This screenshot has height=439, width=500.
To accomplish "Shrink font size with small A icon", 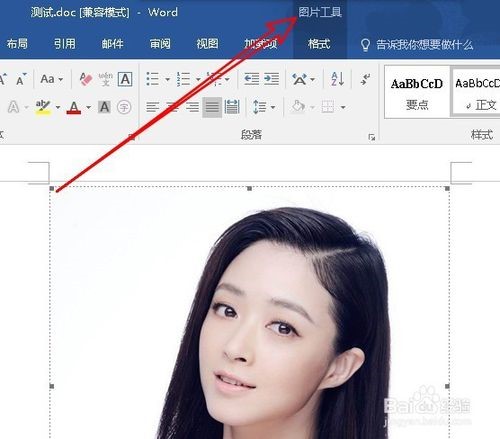I will pos(21,79).
